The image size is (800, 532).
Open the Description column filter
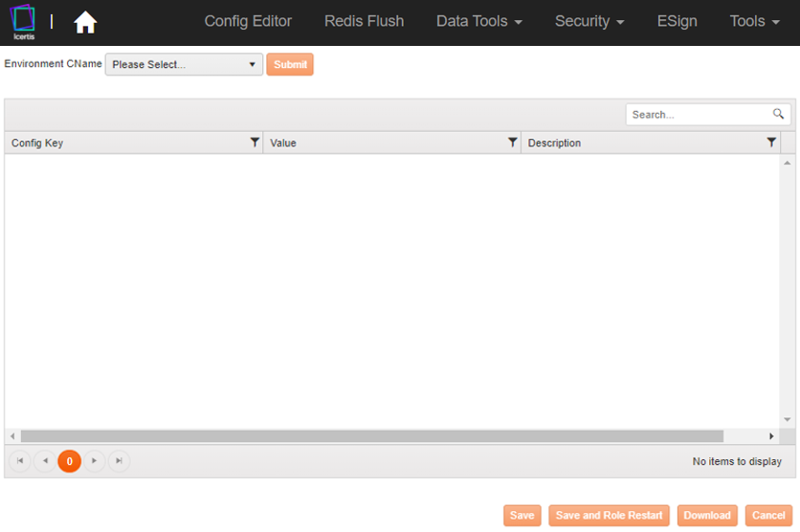click(771, 143)
